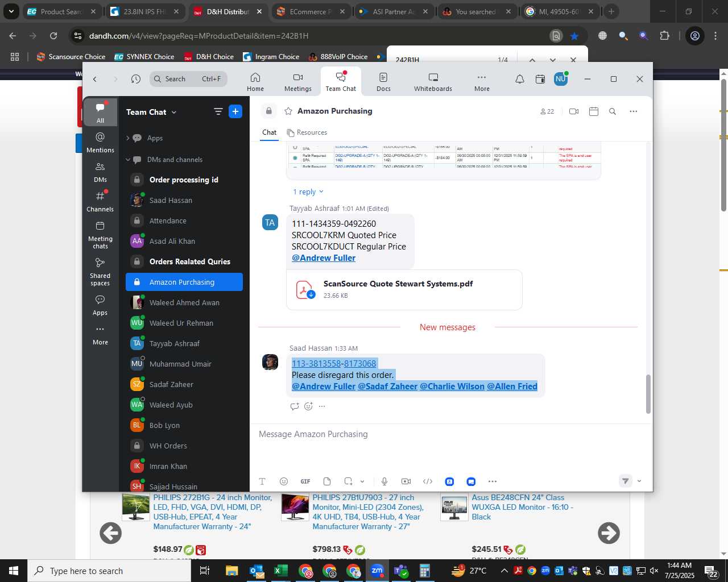Select All chats in left rail
Image resolution: width=728 pixels, height=582 pixels.
(x=100, y=113)
